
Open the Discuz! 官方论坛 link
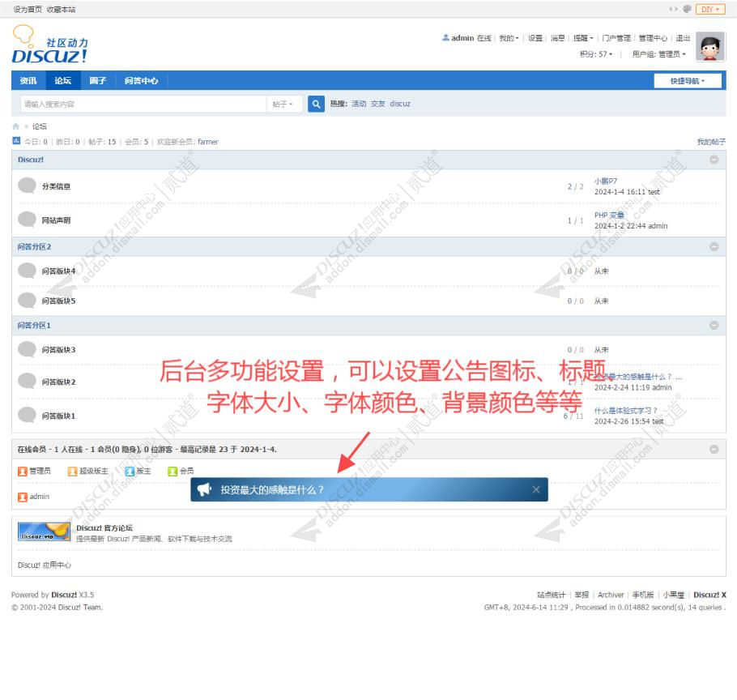tap(104, 528)
